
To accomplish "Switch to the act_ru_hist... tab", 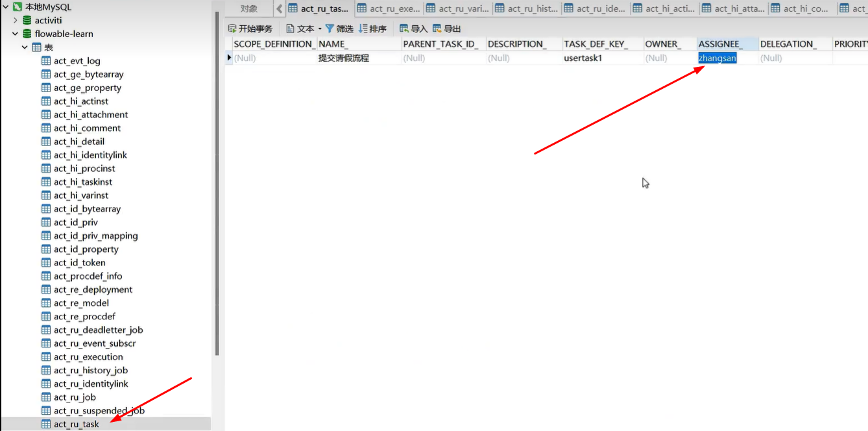I will click(x=526, y=8).
